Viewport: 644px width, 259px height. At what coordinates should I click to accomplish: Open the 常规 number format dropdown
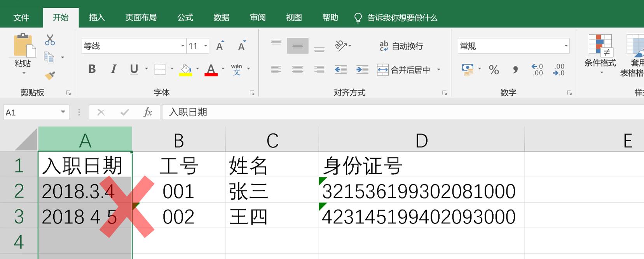coord(566,46)
